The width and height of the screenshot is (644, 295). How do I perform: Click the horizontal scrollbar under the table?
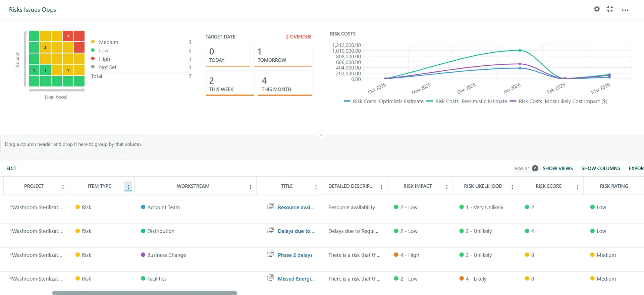[144, 293]
